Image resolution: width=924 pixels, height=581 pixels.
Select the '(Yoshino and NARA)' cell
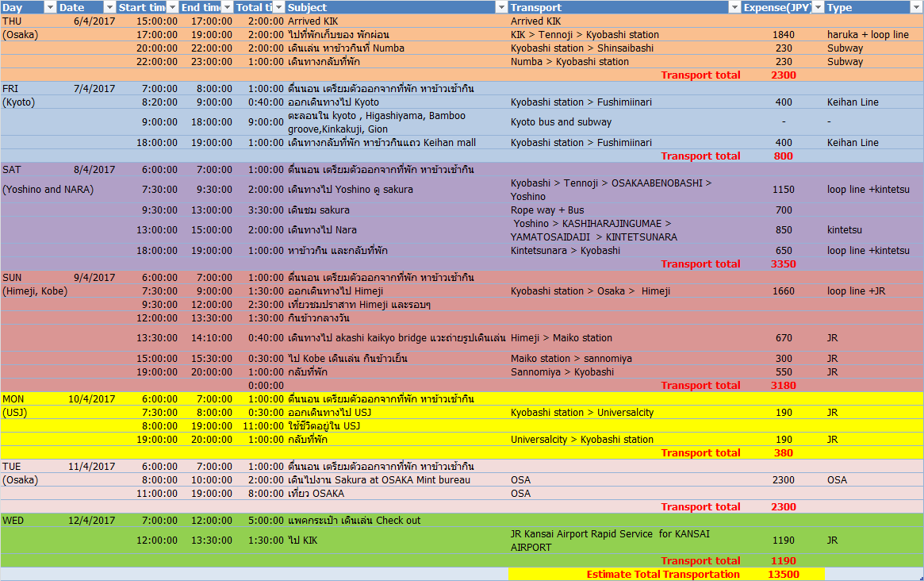pyautogui.click(x=48, y=190)
